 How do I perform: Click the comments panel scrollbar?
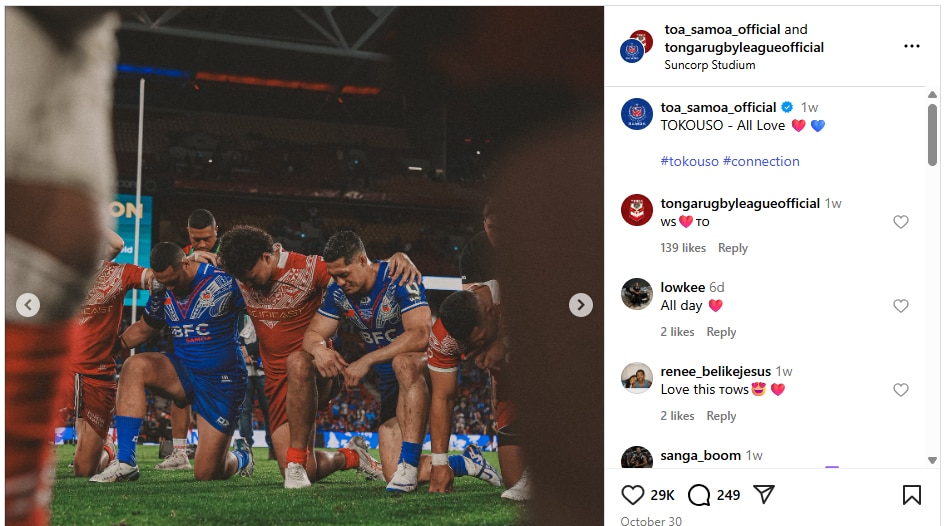[x=932, y=135]
